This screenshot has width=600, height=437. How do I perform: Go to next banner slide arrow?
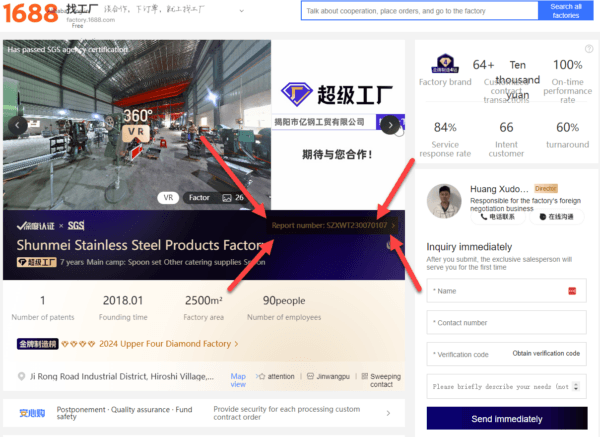click(390, 125)
